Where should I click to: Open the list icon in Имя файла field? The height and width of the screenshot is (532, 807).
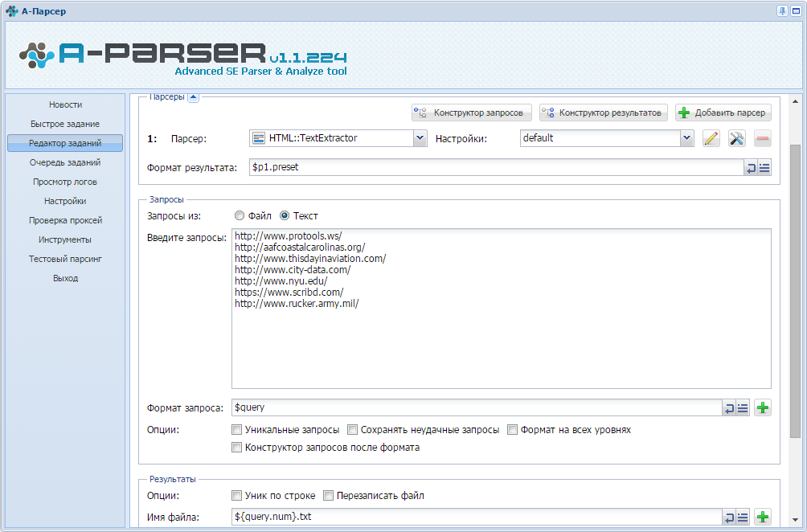click(x=743, y=517)
